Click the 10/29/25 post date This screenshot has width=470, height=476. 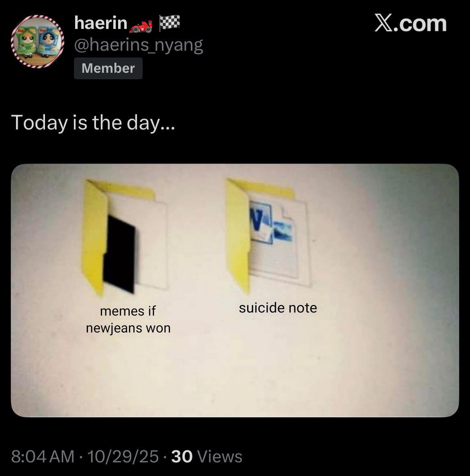click(x=123, y=457)
